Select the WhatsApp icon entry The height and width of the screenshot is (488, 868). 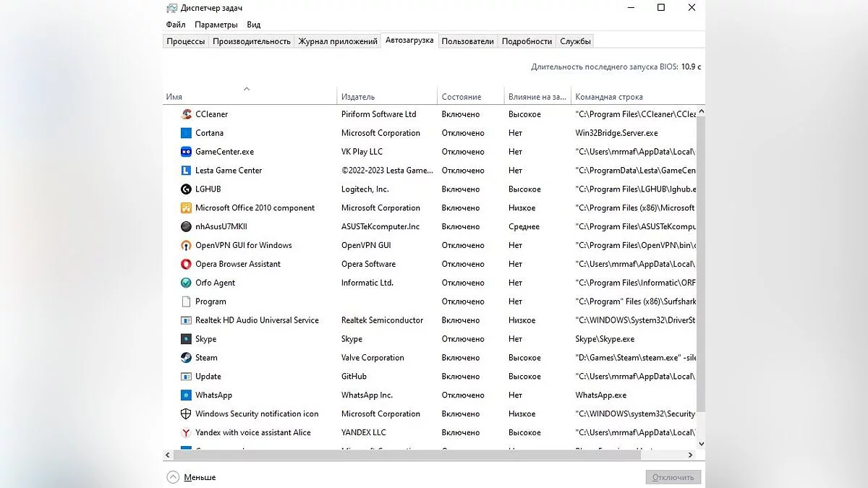186,395
